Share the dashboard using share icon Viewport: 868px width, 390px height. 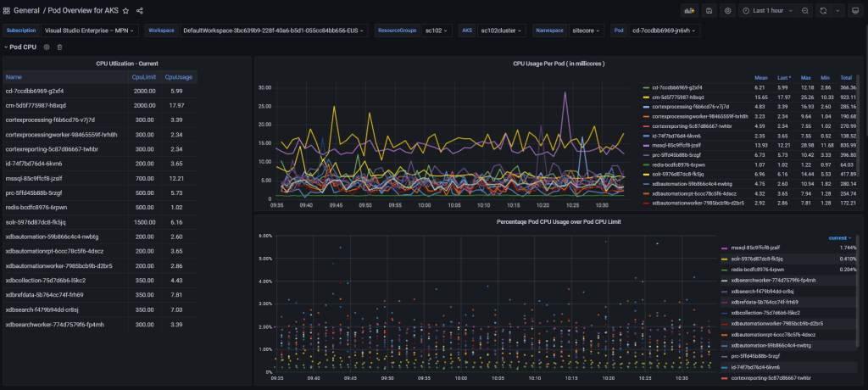coord(140,10)
